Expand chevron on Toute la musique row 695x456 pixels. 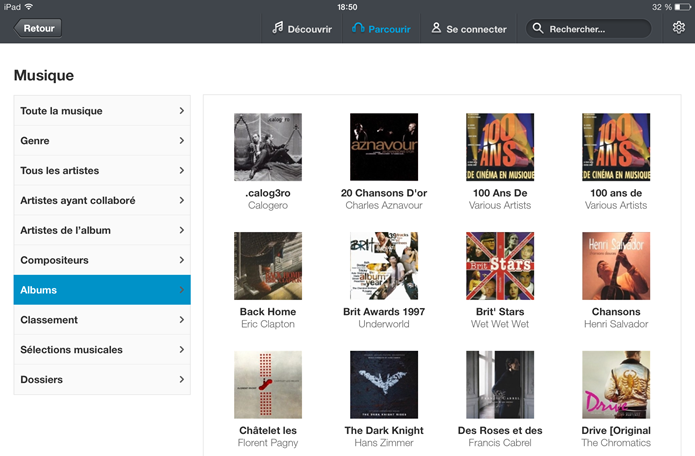182,111
